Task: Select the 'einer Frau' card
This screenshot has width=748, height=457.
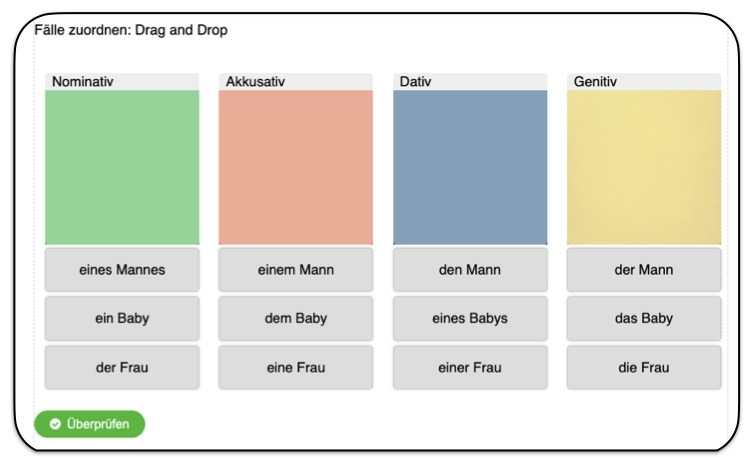Action: pyautogui.click(x=470, y=368)
